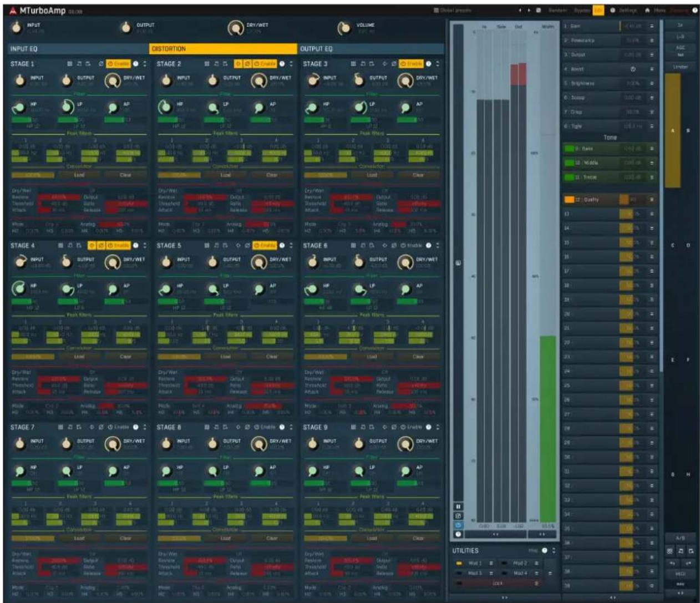Click Random in the top bar

[557, 11]
